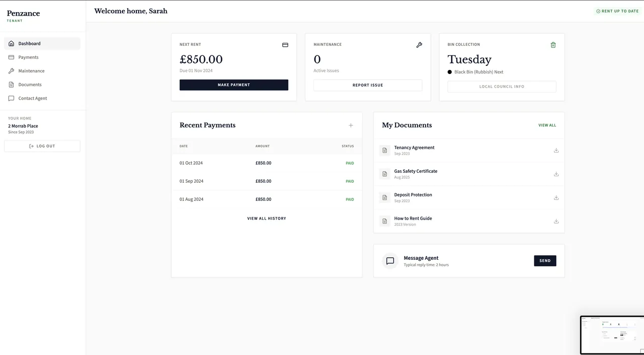Image resolution: width=644 pixels, height=355 pixels.
Task: Download the Gas Safety Certificate
Action: pos(556,174)
